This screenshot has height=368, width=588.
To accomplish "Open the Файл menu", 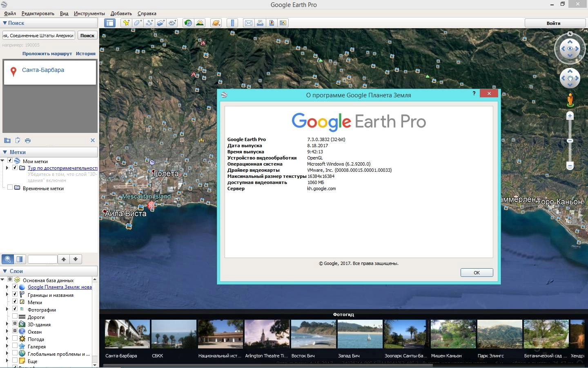I will tap(10, 13).
